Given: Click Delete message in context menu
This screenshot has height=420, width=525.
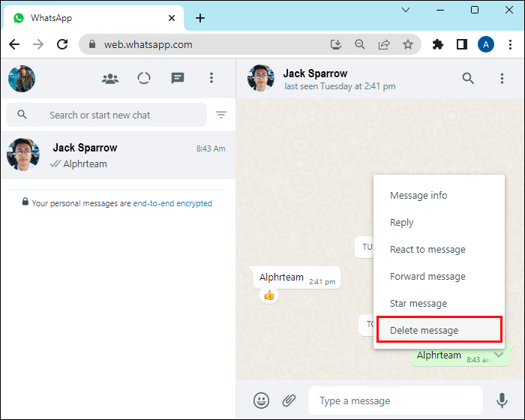Looking at the screenshot, I should tap(439, 330).
